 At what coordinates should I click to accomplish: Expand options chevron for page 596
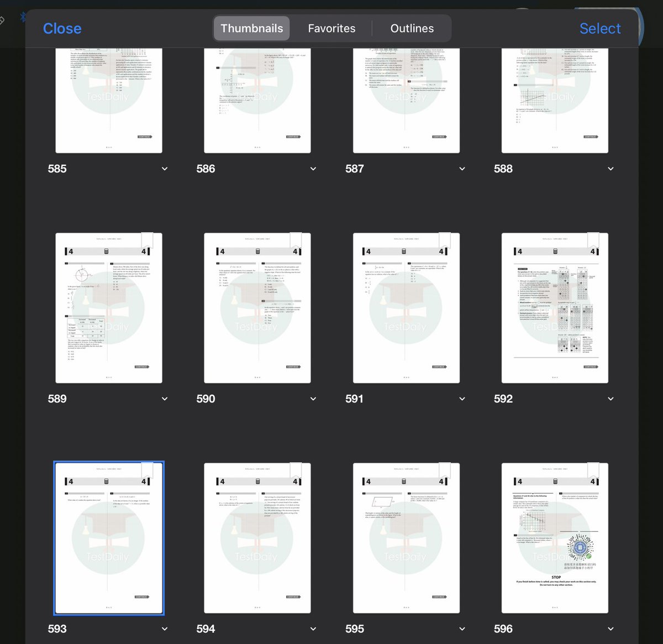[611, 629]
